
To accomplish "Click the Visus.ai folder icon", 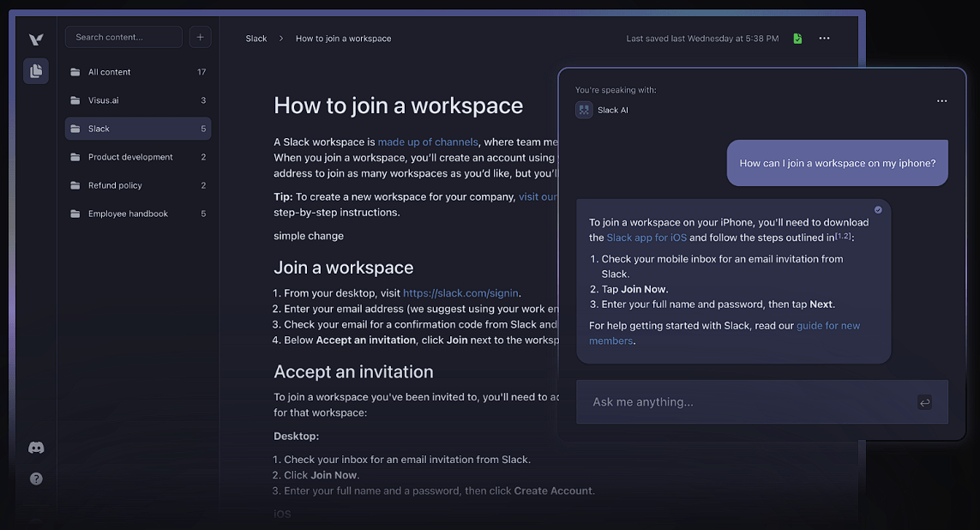I will pyautogui.click(x=75, y=100).
